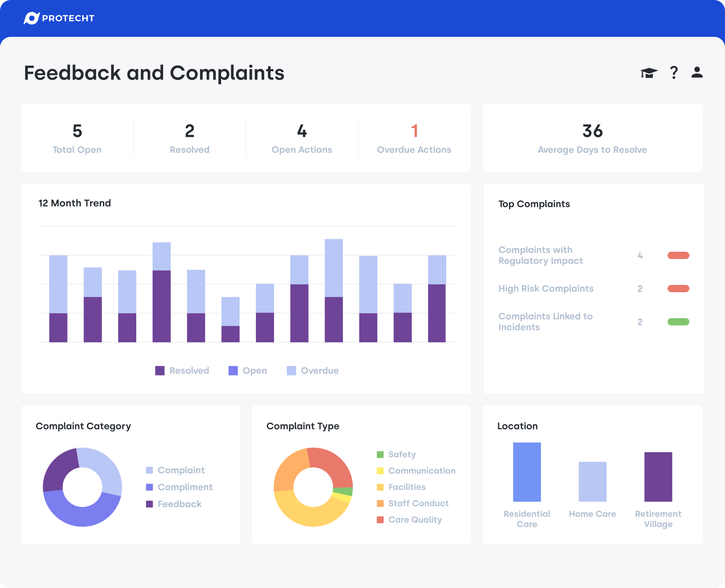Viewport: 725px width, 588px height.
Task: Select the Staff Conduct orange legend icon
Action: [380, 503]
